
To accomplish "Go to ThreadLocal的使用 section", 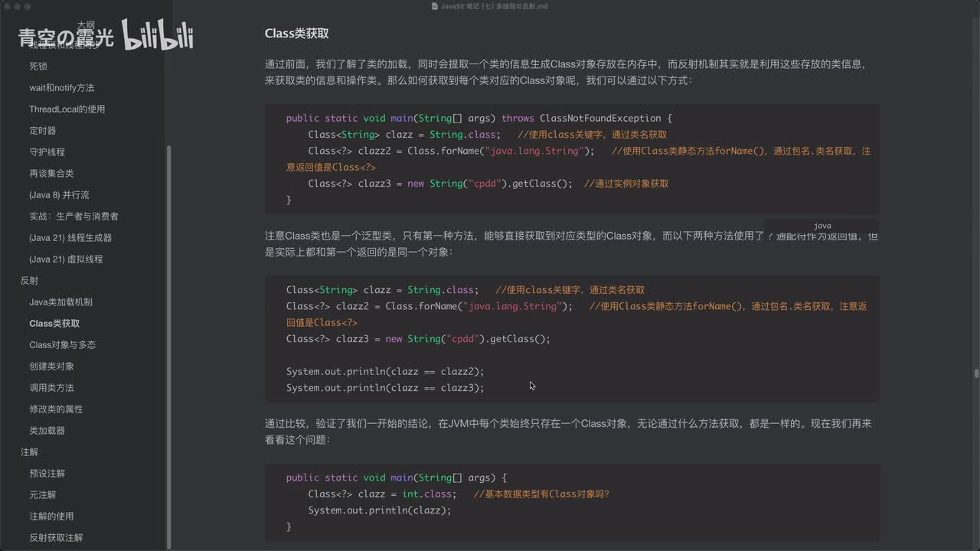I will (67, 109).
